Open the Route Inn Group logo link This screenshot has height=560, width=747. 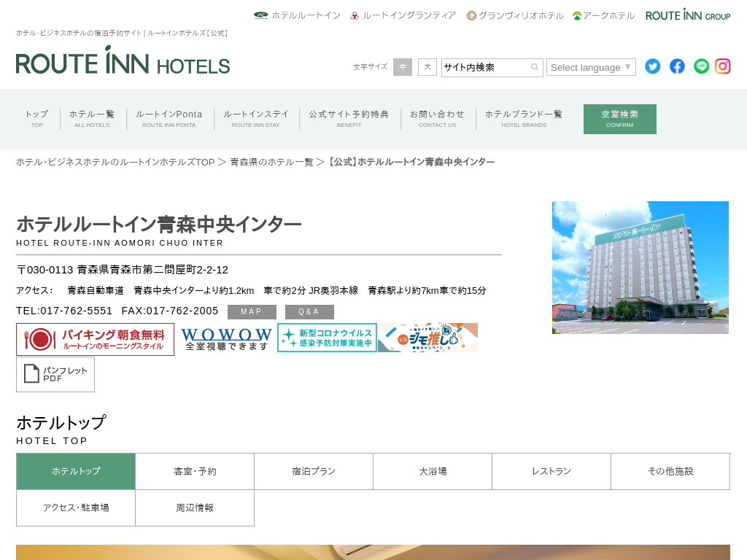coord(688,15)
